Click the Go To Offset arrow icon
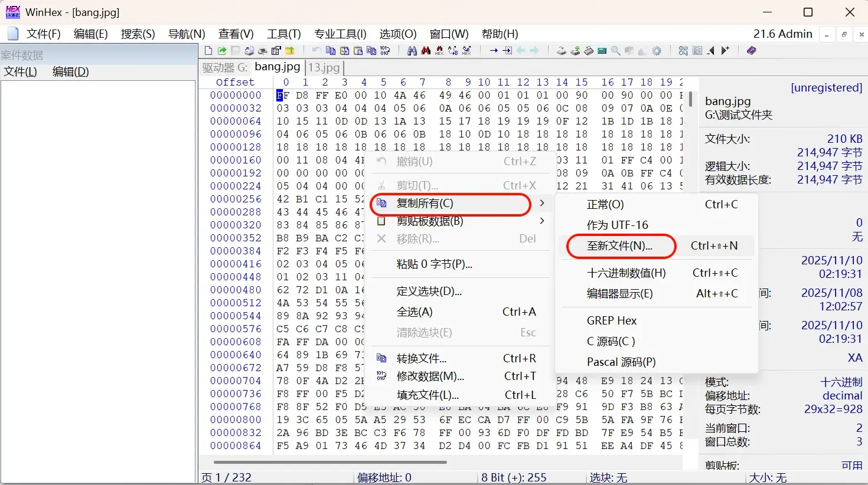The height and width of the screenshot is (485, 868). pyautogui.click(x=494, y=51)
